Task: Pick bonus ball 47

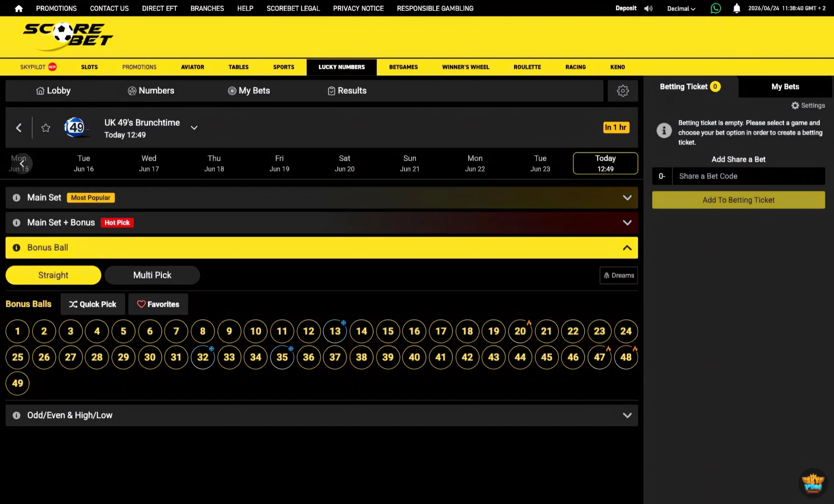Action: [x=599, y=357]
